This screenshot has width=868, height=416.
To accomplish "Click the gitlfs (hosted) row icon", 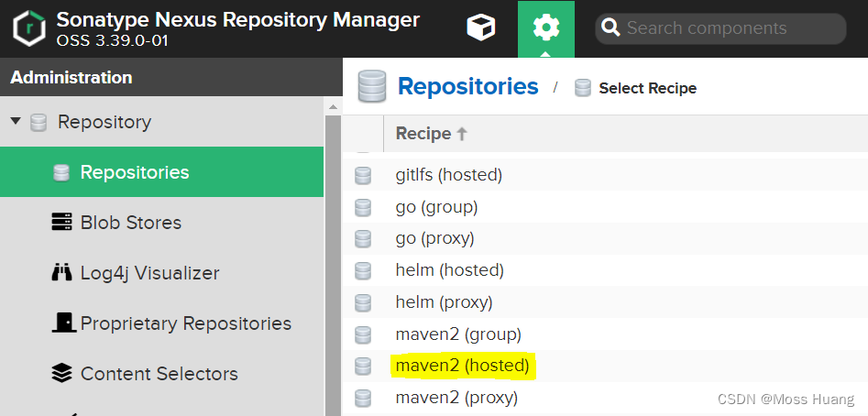I will tap(363, 175).
